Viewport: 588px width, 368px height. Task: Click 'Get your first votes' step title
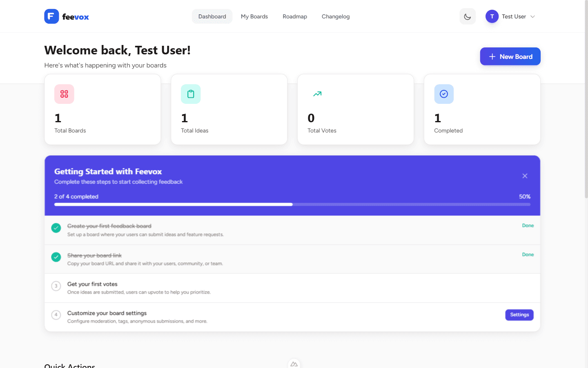coord(92,284)
